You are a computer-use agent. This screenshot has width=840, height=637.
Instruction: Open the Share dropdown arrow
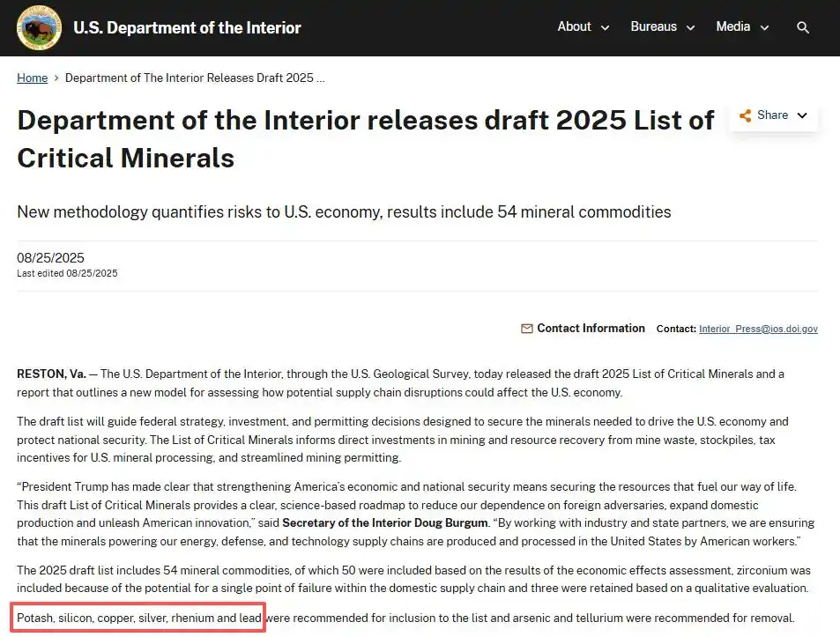802,115
